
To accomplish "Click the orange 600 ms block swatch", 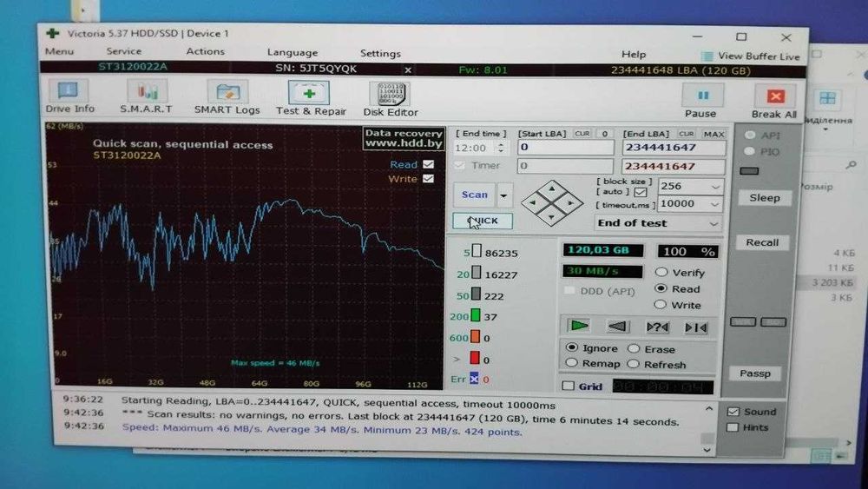I will pyautogui.click(x=475, y=337).
